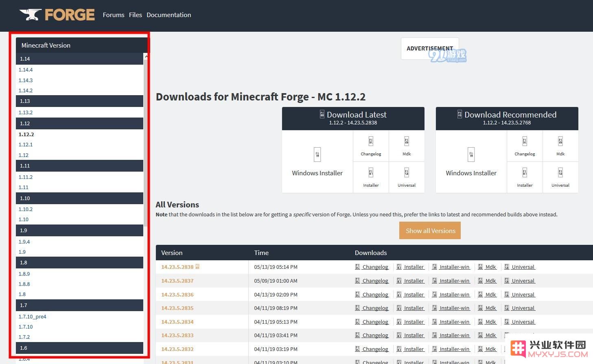Select Minecraft version 1.14.2

click(x=26, y=90)
